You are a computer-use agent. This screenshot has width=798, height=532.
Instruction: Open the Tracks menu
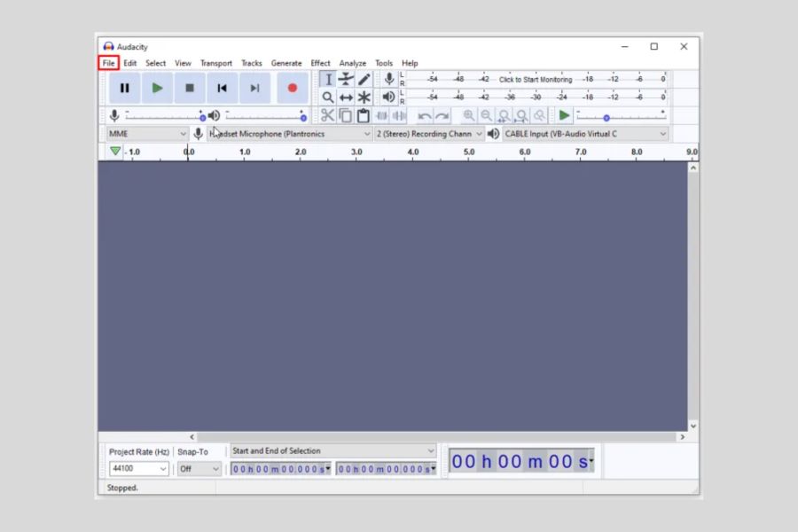[x=252, y=63]
